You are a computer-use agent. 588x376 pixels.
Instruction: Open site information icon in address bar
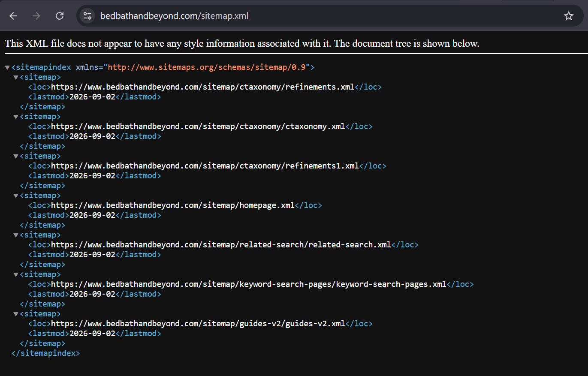pos(87,16)
